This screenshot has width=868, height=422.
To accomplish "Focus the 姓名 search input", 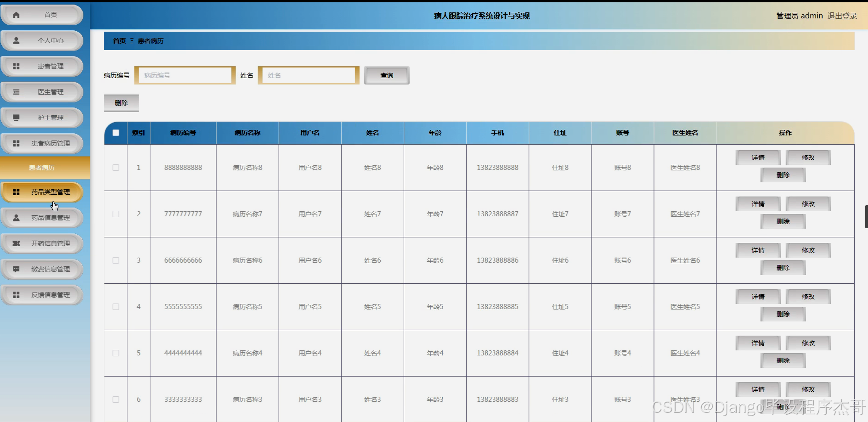I will (x=309, y=75).
